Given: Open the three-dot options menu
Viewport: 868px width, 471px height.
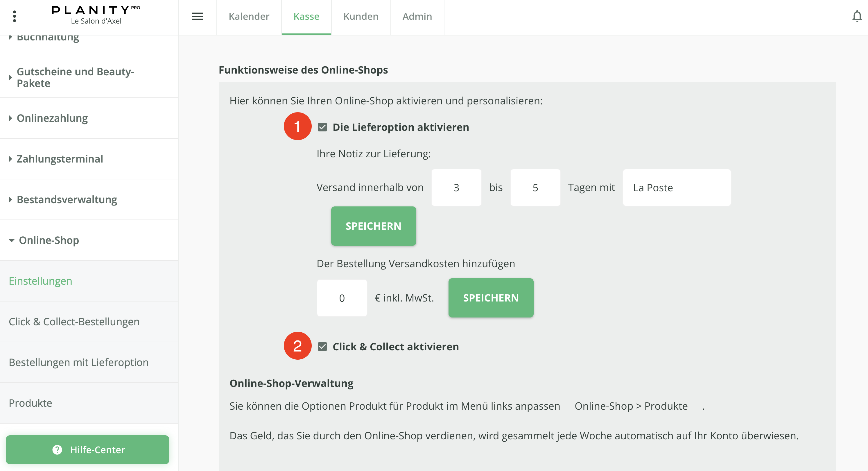Looking at the screenshot, I should 14,16.
